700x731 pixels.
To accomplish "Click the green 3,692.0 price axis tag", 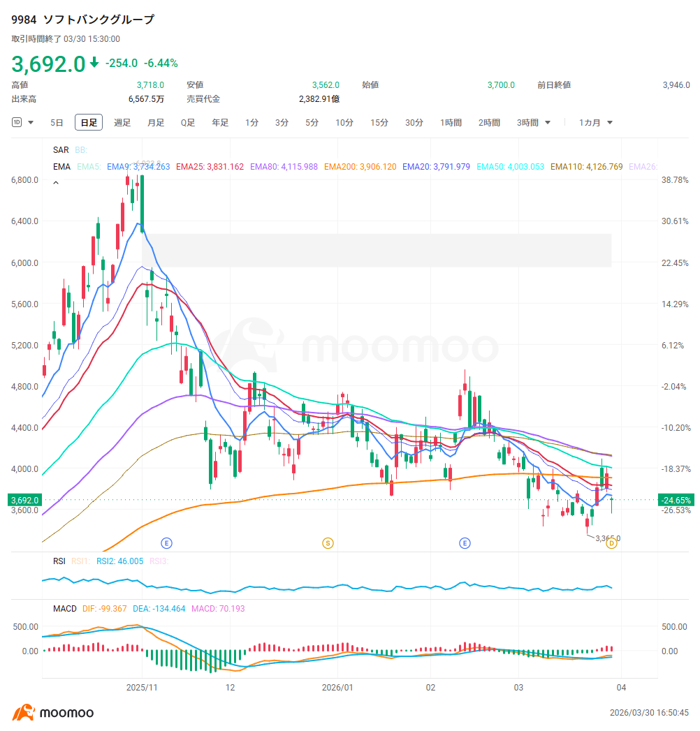I will (24, 500).
